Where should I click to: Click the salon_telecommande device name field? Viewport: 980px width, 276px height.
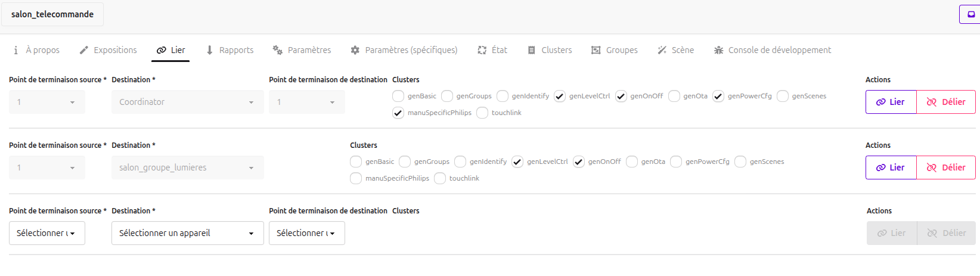pos(52,14)
